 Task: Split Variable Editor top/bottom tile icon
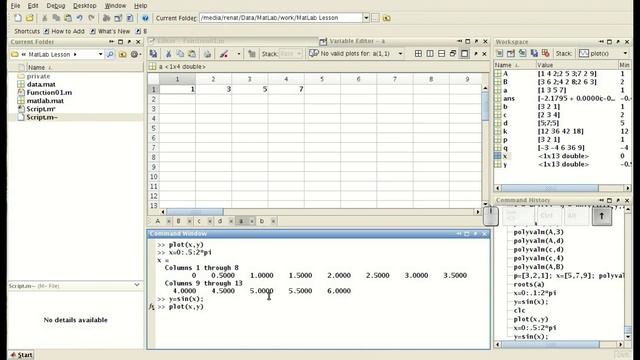pos(441,53)
